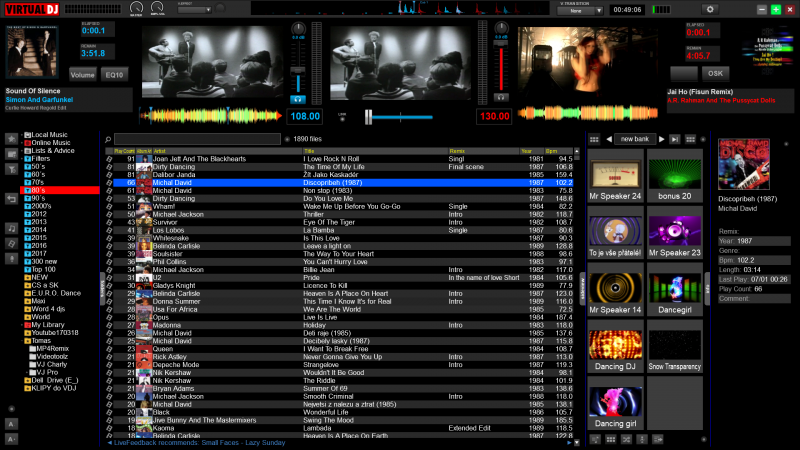Open settings with the gear icon
The image size is (800, 450).
click(x=711, y=9)
